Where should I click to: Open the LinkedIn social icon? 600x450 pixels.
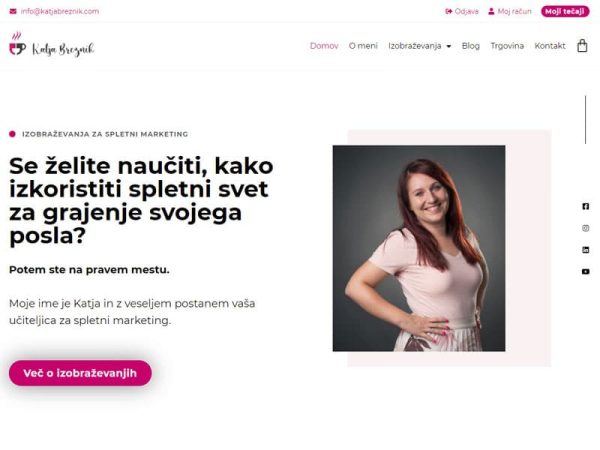(x=585, y=250)
